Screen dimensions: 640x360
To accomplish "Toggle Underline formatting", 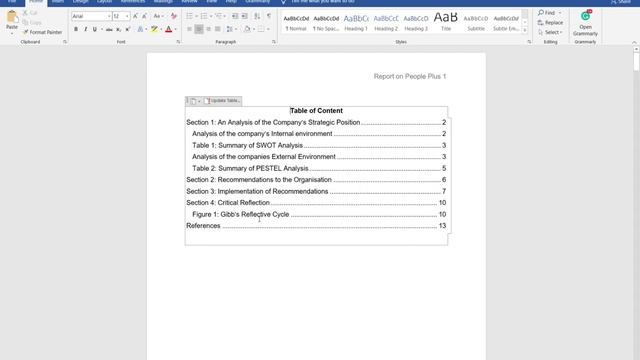I will [x=95, y=29].
